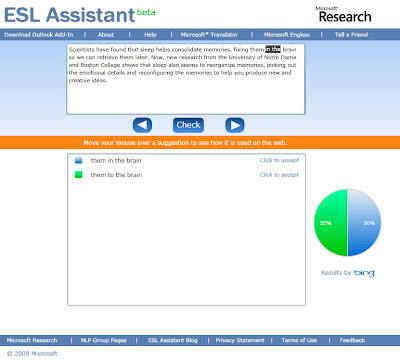The height and width of the screenshot is (360, 400).
Task: Click the previous suggestion left arrow button
Action: click(142, 125)
